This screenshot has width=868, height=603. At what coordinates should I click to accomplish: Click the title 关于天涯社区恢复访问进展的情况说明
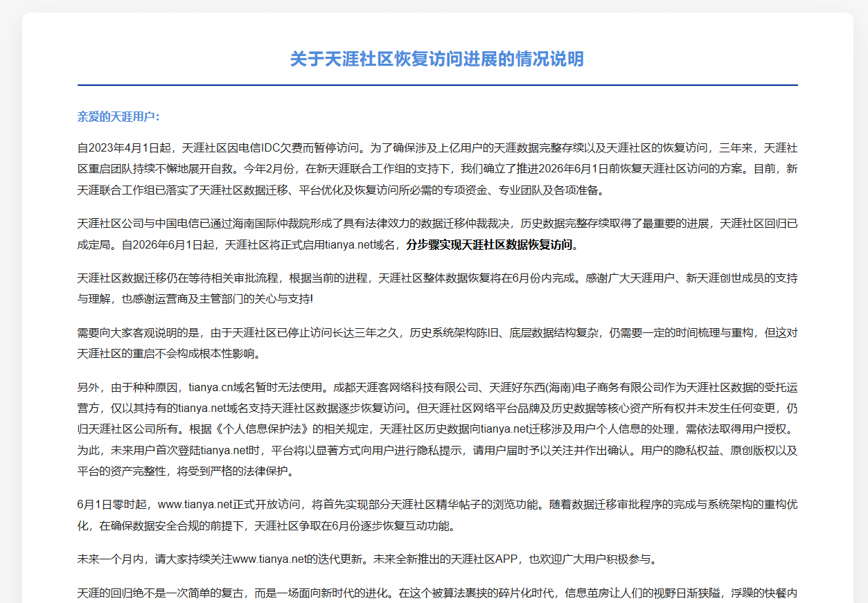[436, 59]
